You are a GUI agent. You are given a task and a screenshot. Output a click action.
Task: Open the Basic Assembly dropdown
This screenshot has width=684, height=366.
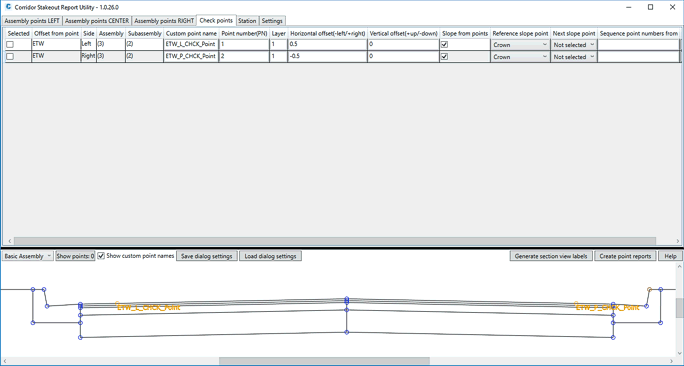[x=27, y=256]
